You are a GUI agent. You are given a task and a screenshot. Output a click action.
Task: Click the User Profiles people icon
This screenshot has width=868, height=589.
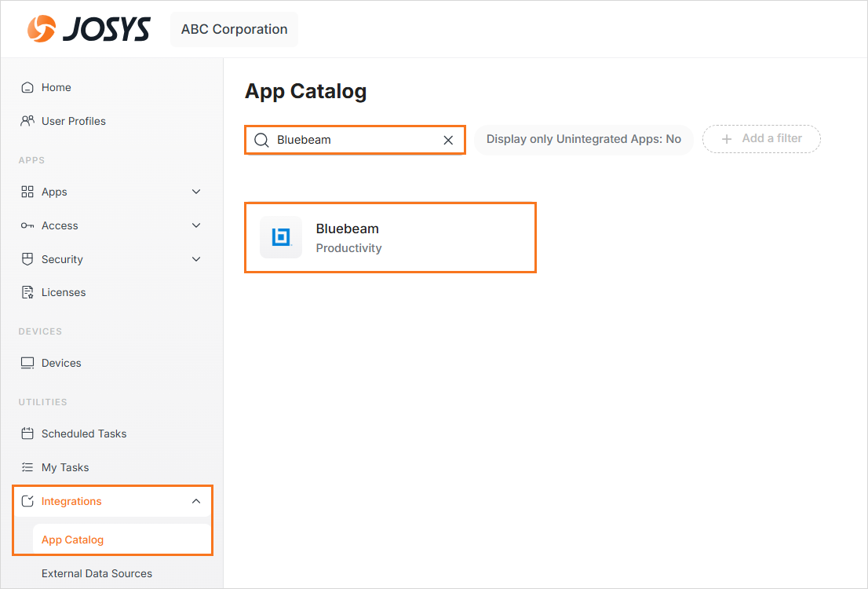pos(27,121)
